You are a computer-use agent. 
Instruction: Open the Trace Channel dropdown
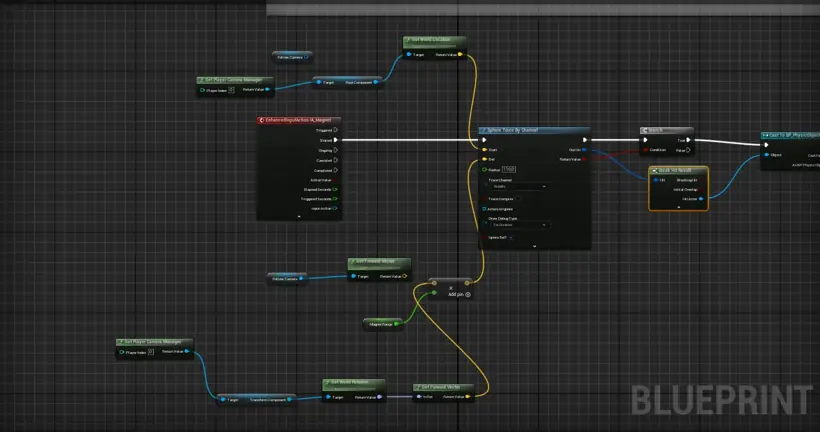[x=519, y=186]
